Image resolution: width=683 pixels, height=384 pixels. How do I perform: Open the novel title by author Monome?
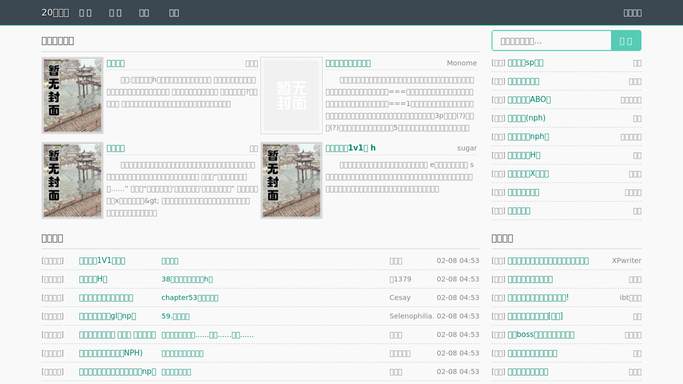(x=348, y=63)
